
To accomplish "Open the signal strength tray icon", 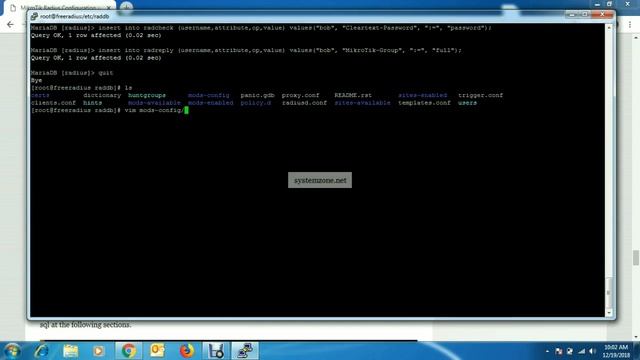I will tap(581, 351).
